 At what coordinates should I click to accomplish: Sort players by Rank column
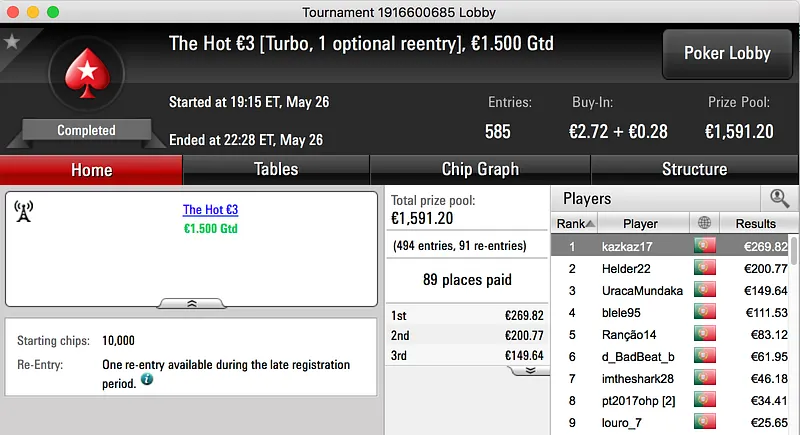(575, 223)
